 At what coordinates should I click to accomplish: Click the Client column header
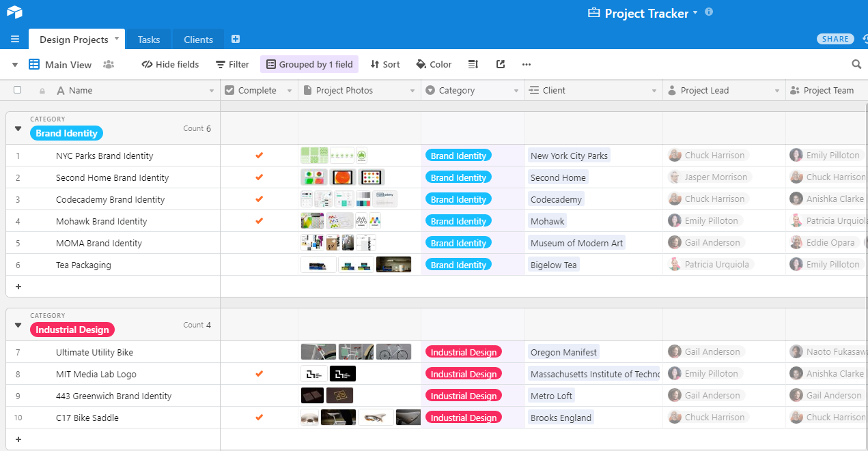(593, 91)
